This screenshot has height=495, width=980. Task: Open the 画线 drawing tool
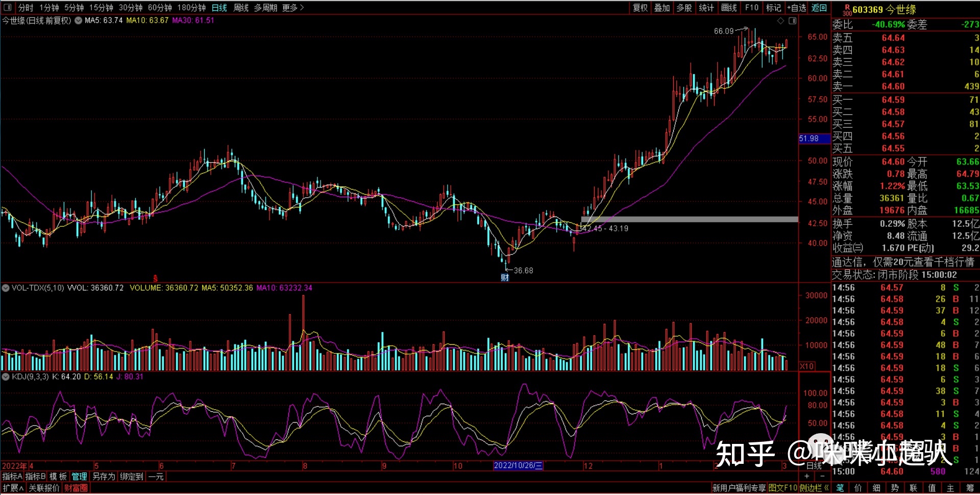pyautogui.click(x=729, y=8)
